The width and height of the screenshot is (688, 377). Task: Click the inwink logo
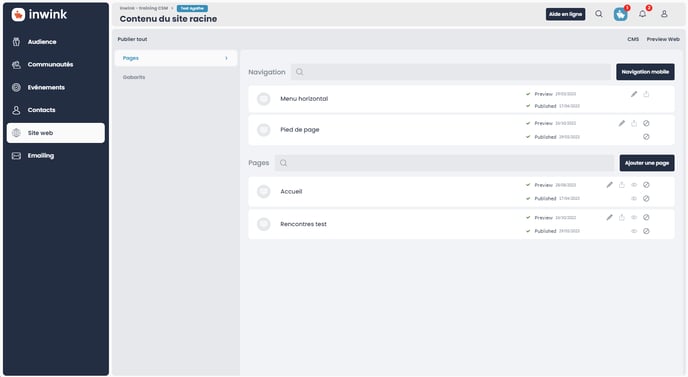39,14
